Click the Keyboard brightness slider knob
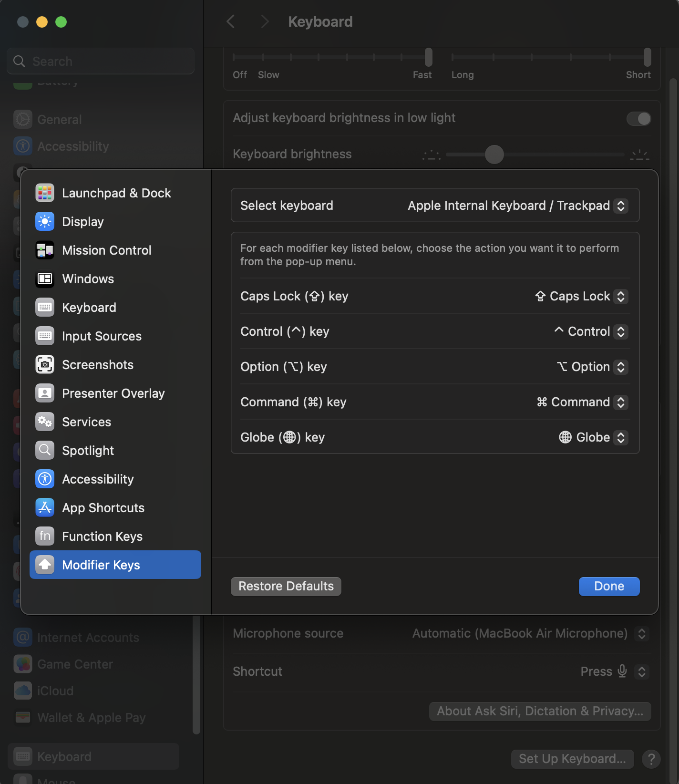The width and height of the screenshot is (679, 784). (x=494, y=155)
